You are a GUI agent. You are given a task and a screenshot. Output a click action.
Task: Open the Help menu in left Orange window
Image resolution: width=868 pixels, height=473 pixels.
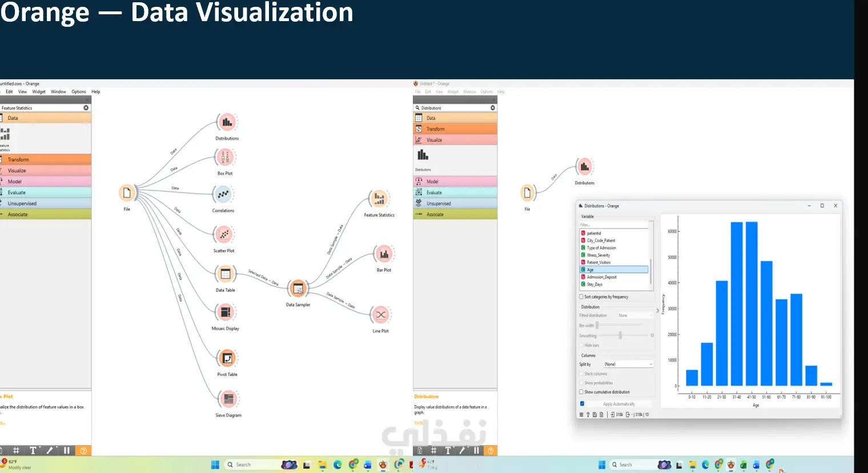[x=96, y=92]
